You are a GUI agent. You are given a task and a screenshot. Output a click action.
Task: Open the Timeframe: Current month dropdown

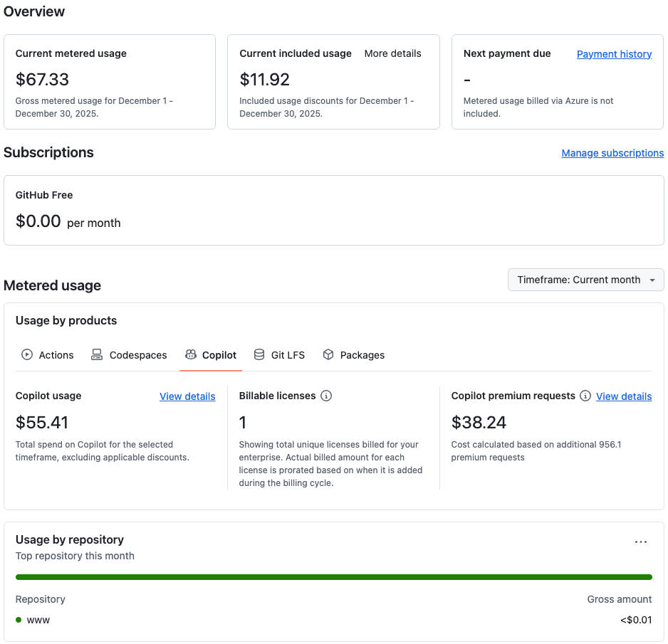click(585, 280)
